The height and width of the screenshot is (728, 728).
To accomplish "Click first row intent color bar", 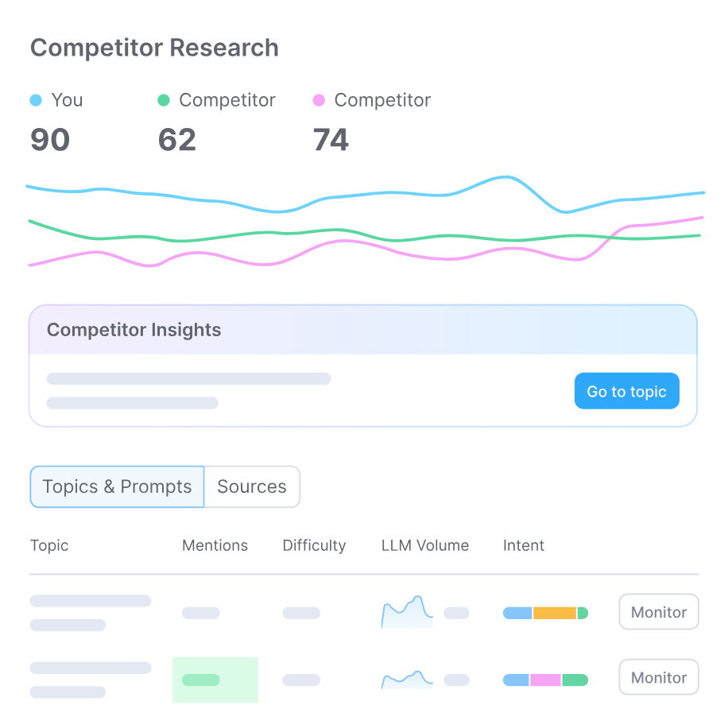I will [x=545, y=613].
